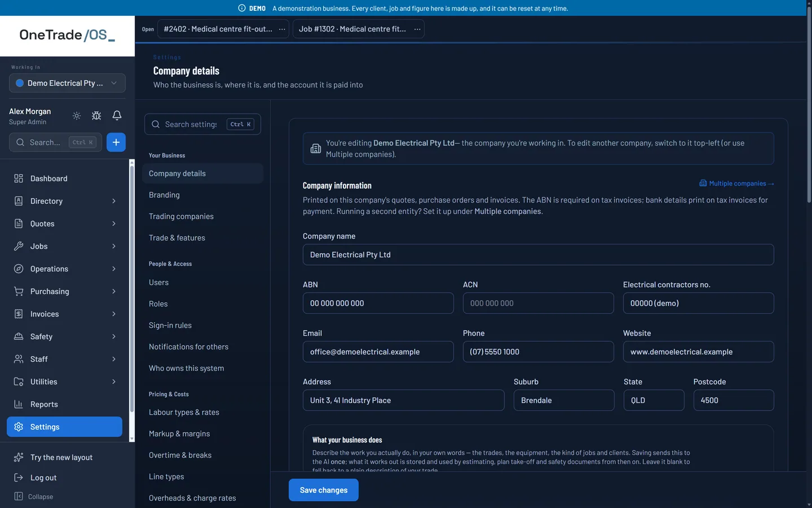This screenshot has width=812, height=508.
Task: Switch to Job #1302 Medical centre tab
Action: click(x=352, y=29)
